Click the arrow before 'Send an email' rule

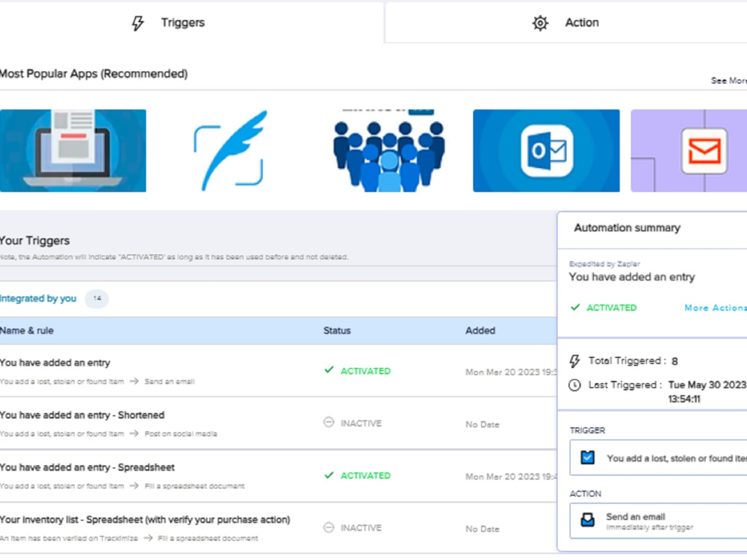click(134, 382)
